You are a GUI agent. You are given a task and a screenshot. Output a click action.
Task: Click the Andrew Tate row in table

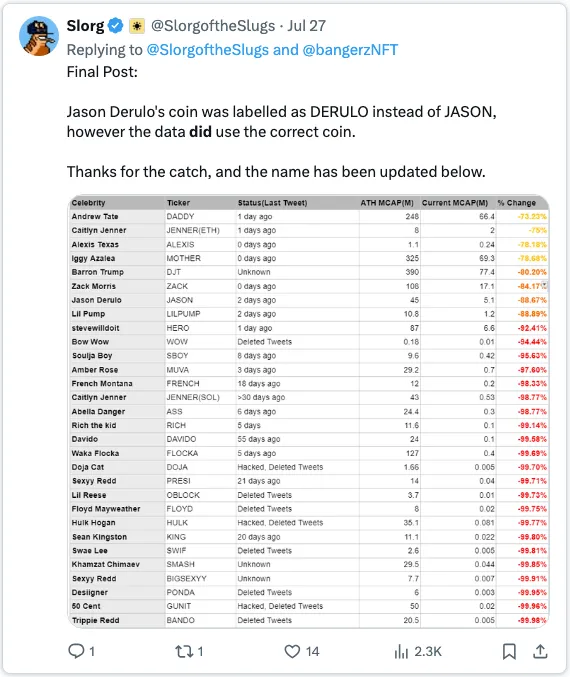[x=309, y=216]
